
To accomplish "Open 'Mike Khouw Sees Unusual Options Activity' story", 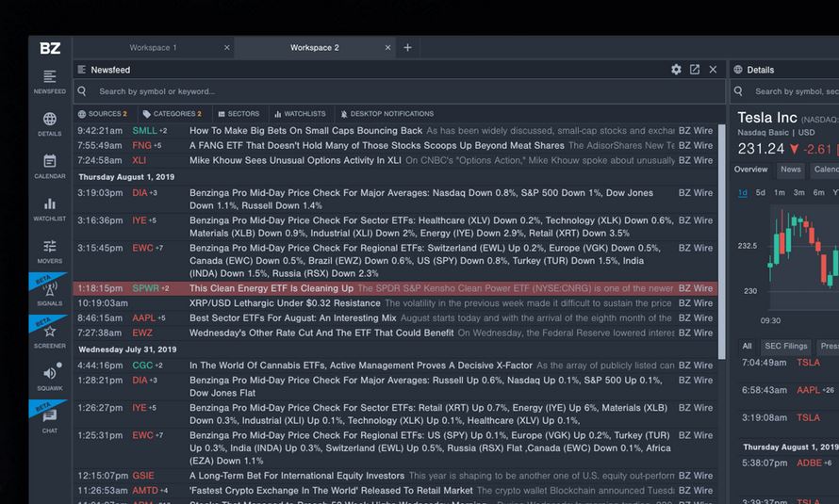I will click(x=295, y=160).
